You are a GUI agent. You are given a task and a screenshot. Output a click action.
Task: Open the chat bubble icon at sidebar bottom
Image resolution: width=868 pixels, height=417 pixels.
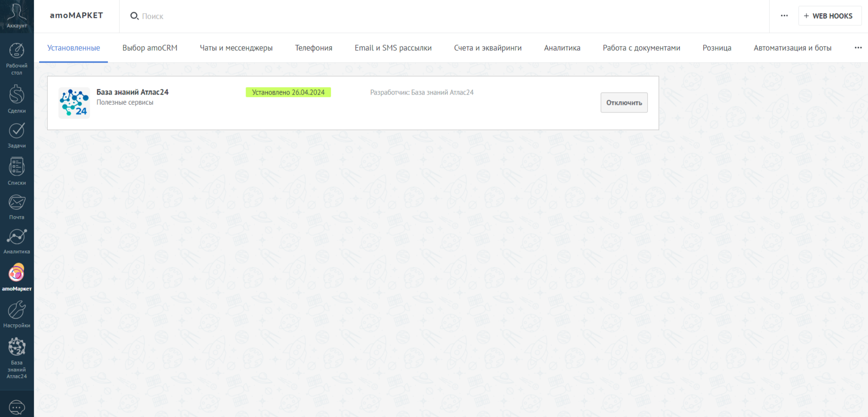17,407
